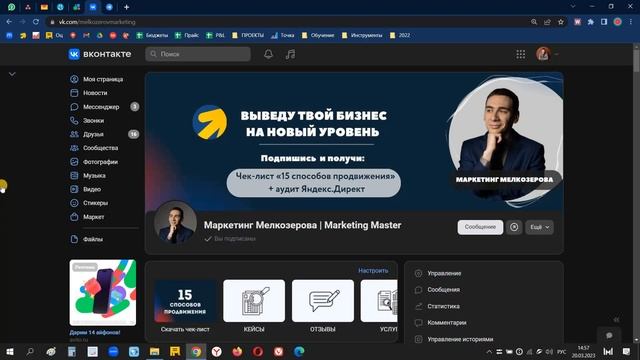Collapse the left sidebar chevron
This screenshot has width=640, height=360.
click(x=12, y=74)
